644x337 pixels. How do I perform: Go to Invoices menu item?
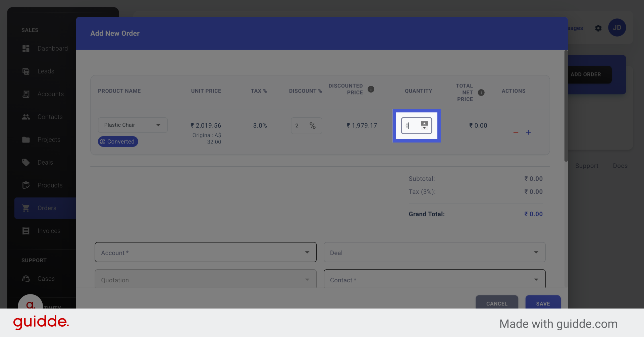tap(49, 231)
